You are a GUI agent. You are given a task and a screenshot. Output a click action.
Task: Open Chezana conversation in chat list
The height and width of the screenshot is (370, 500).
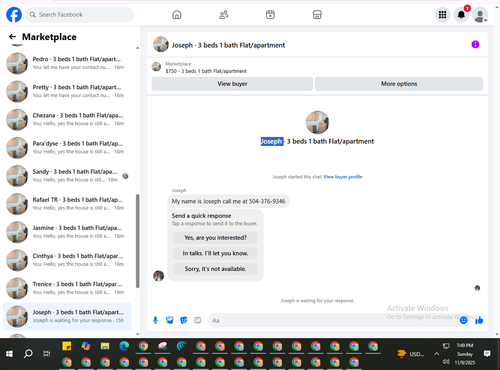pos(67,119)
